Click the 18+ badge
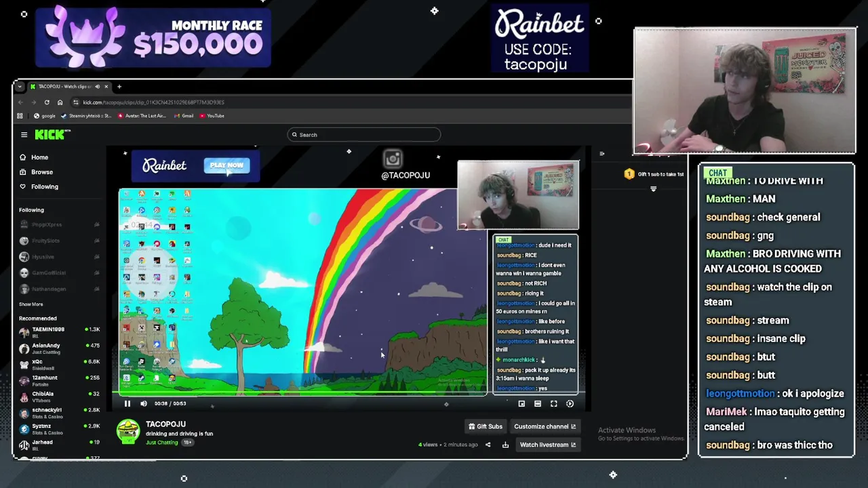 tap(187, 443)
